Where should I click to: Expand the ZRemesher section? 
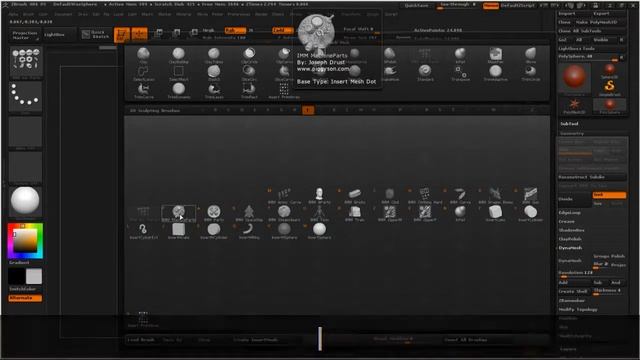click(571, 301)
